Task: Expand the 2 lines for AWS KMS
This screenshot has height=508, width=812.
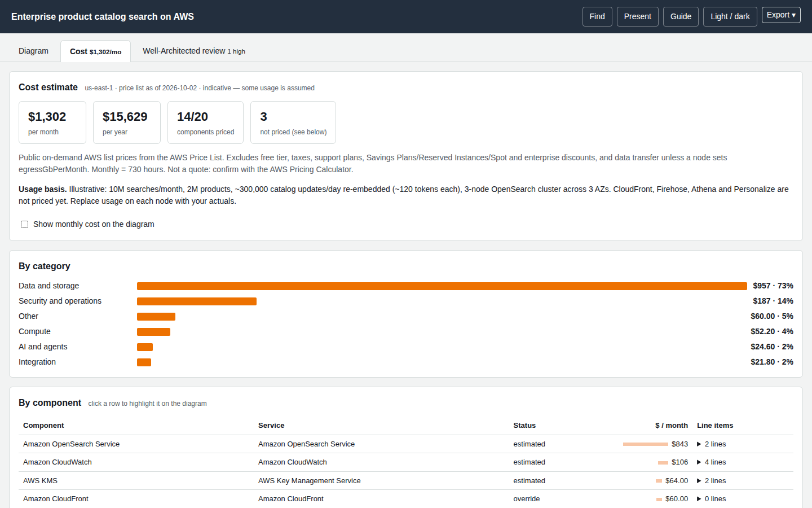Action: [x=712, y=481]
